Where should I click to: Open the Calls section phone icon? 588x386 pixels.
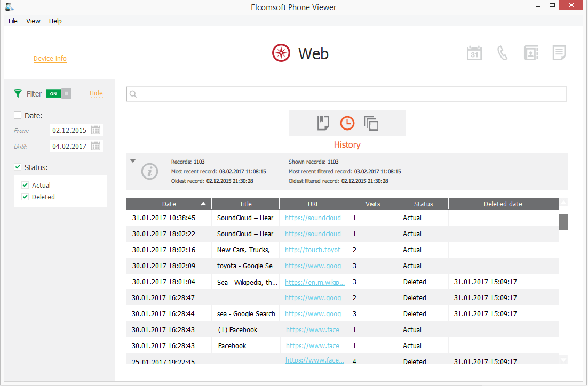[x=502, y=53]
